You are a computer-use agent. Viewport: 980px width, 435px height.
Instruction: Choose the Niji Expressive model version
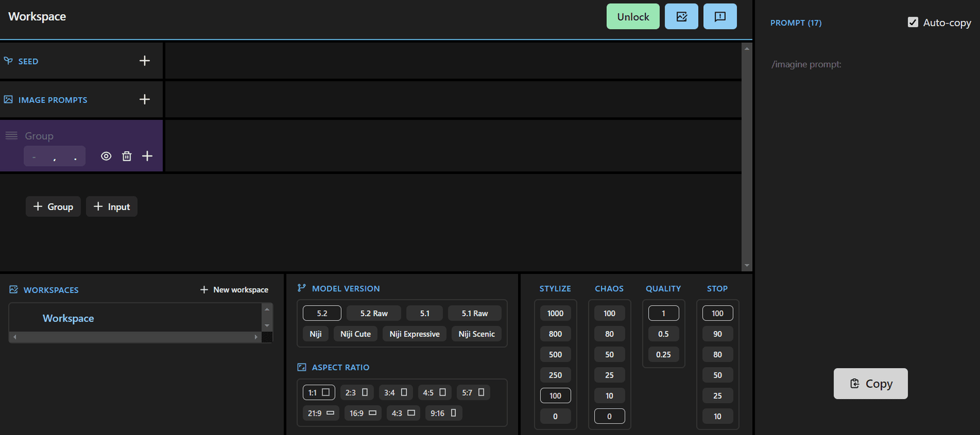tap(414, 334)
